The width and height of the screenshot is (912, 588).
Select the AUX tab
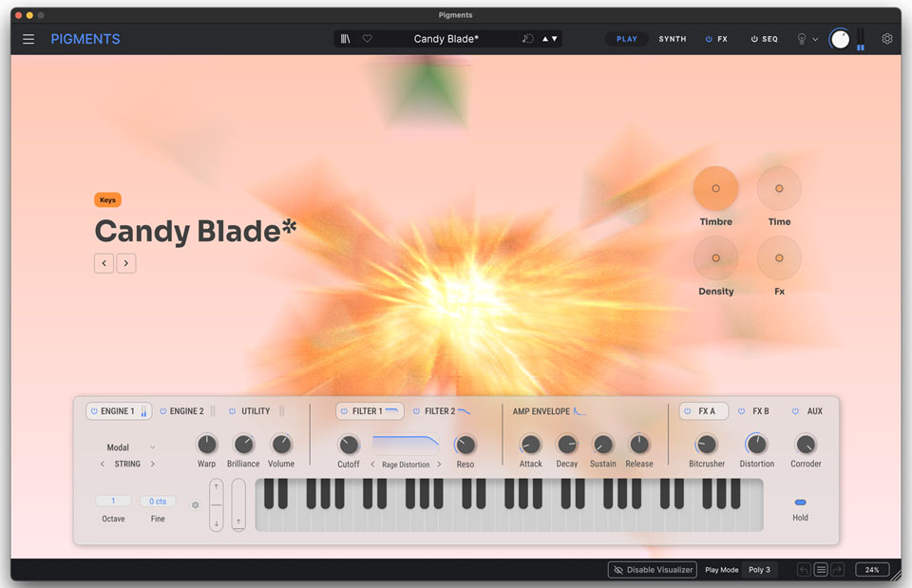pyautogui.click(x=814, y=411)
